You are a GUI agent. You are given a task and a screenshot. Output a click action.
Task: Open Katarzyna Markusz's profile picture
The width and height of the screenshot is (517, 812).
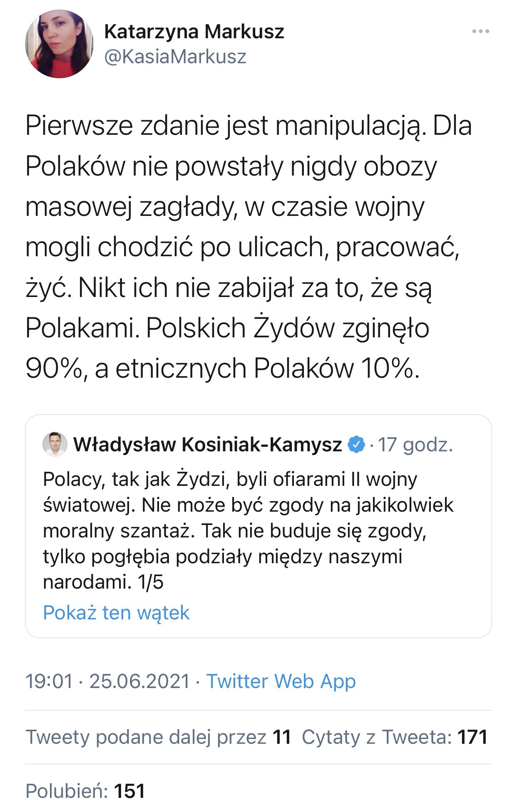[59, 44]
